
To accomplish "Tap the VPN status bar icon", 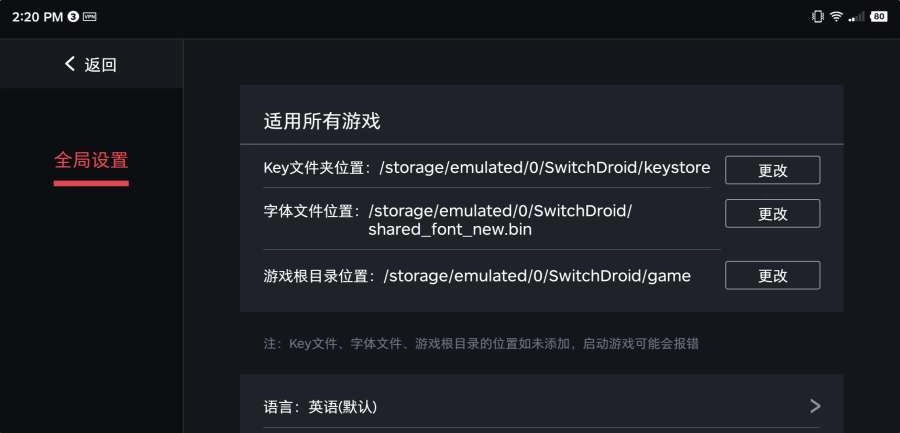I will pos(90,17).
